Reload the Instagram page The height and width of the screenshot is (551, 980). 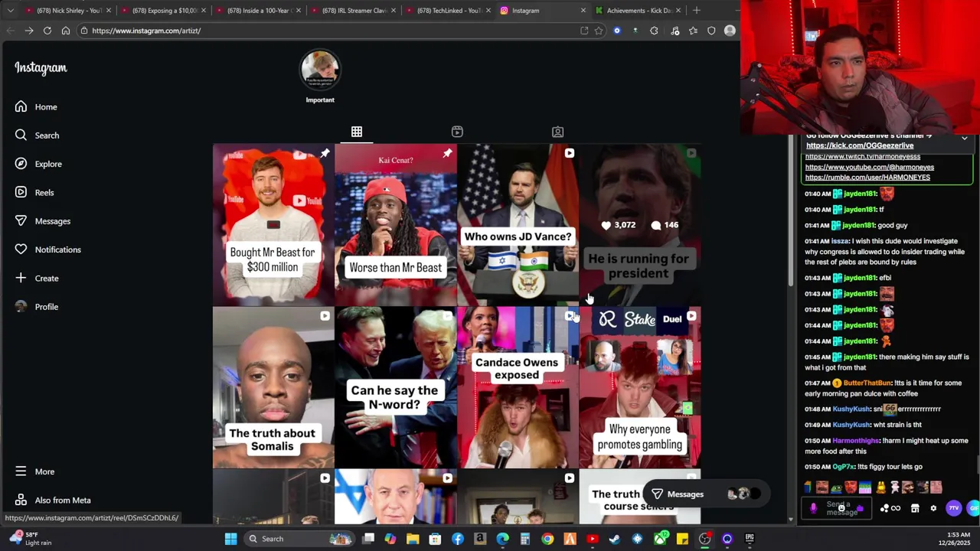(47, 31)
